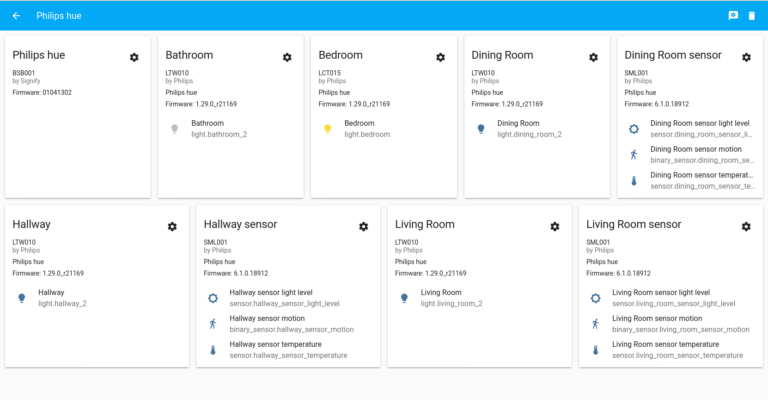Click model SML001 on Living Room sensor card
Image resolution: width=768 pixels, height=400 pixels.
click(x=598, y=242)
